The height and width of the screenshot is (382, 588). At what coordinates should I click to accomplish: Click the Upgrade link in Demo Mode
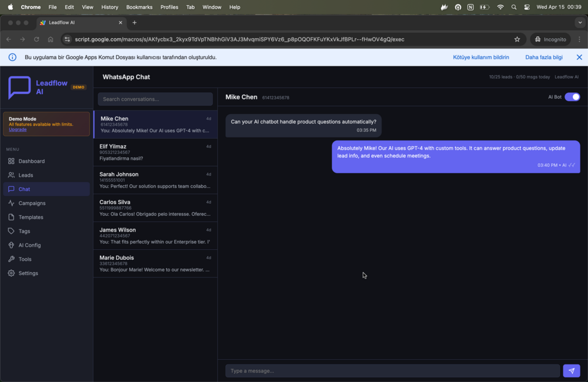coord(18,129)
